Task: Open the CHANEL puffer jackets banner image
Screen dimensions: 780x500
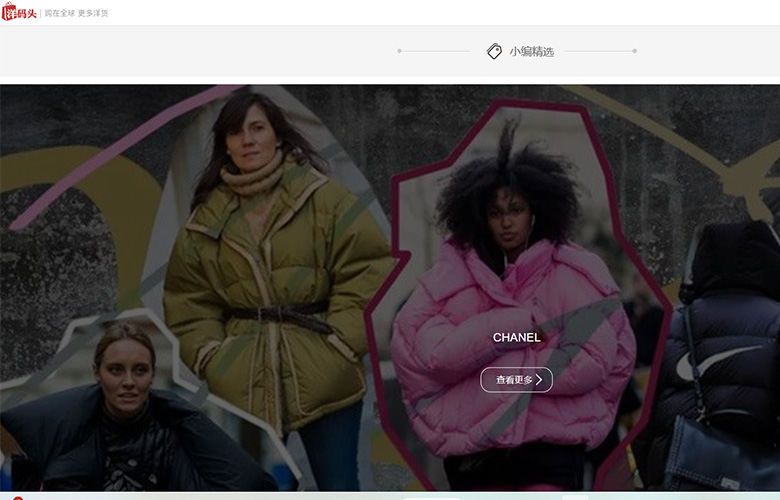Action: pyautogui.click(x=390, y=288)
